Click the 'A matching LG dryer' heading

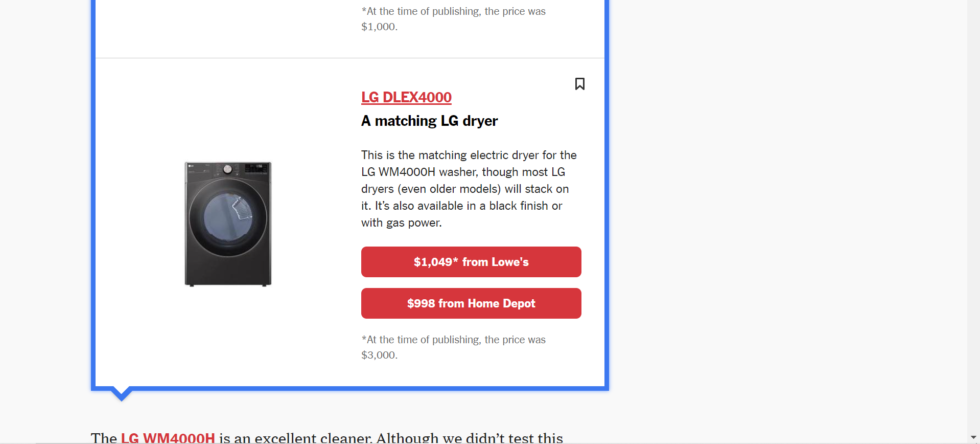pyautogui.click(x=429, y=121)
